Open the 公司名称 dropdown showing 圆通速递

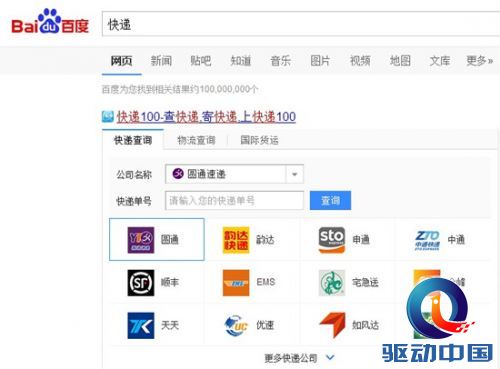(234, 174)
